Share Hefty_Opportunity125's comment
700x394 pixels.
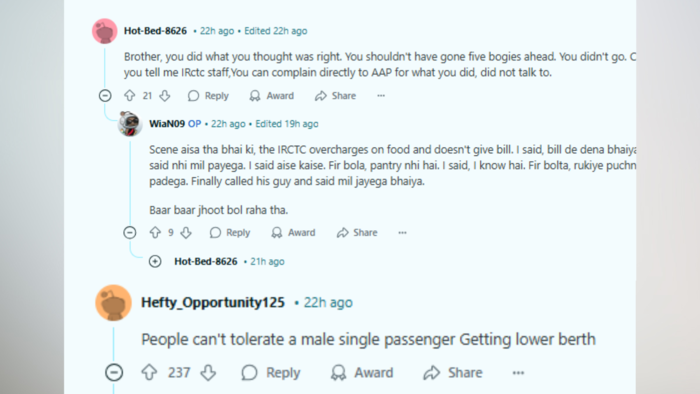point(453,373)
